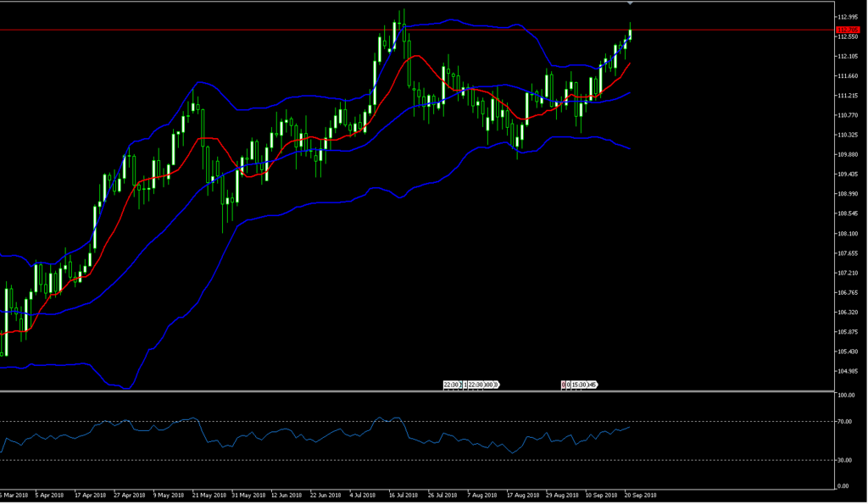This screenshot has width=868, height=504.
Task: Click the 107.210 price scale label
Action: click(x=848, y=274)
